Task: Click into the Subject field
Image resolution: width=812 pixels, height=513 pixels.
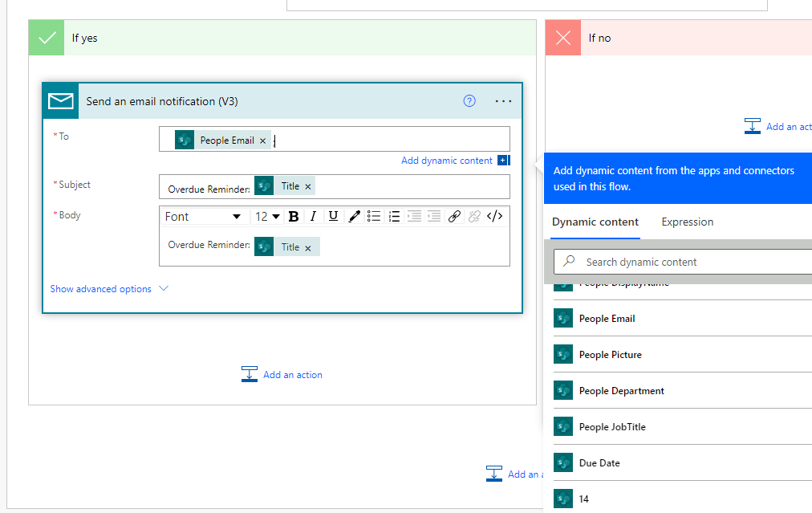Action: 335,186
